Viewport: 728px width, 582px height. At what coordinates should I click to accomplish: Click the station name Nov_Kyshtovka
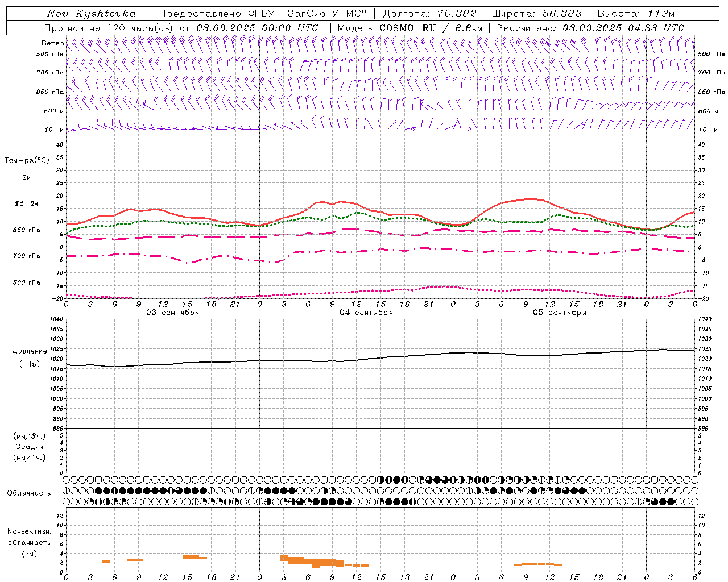tap(91, 14)
